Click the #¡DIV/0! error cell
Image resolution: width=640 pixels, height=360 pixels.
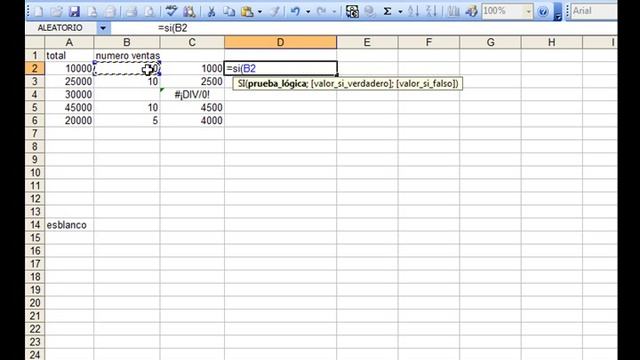[x=192, y=94]
